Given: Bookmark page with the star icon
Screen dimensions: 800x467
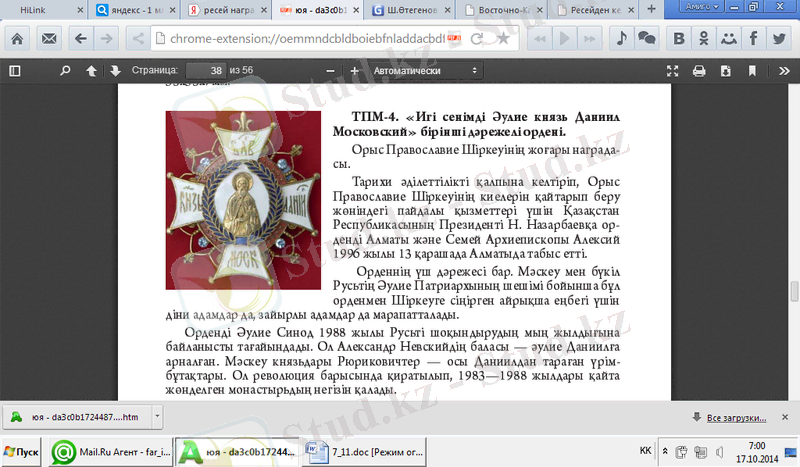Looking at the screenshot, I should 502,38.
